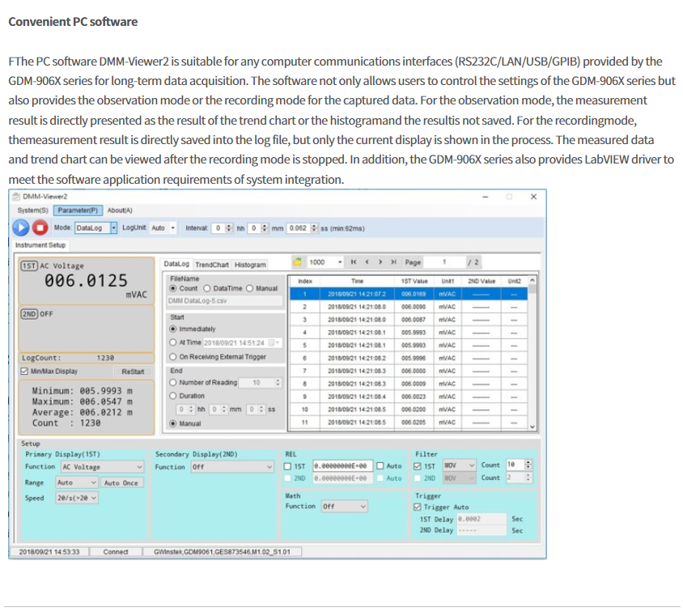Start data logging with the blue play button
683x616 pixels.
tap(23, 228)
